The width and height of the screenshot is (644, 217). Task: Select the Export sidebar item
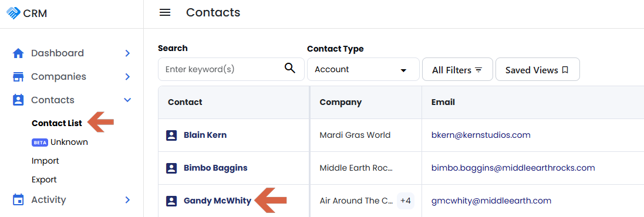[x=44, y=179]
